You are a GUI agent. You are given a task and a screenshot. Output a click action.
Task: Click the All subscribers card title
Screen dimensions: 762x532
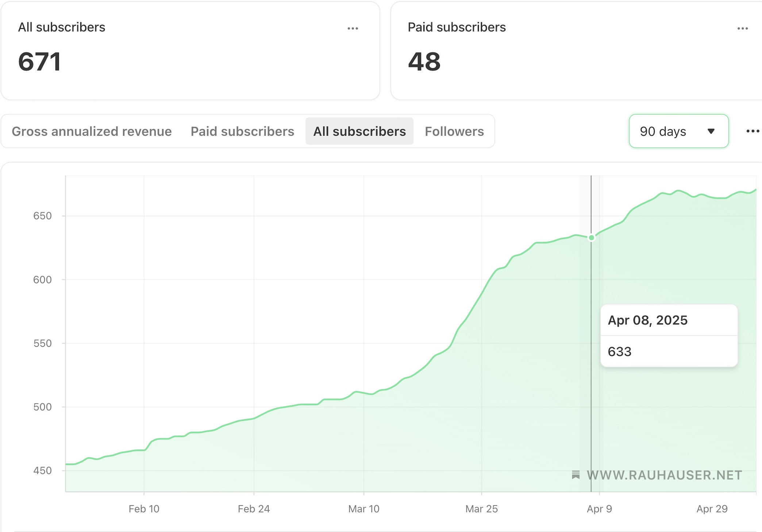(x=62, y=27)
